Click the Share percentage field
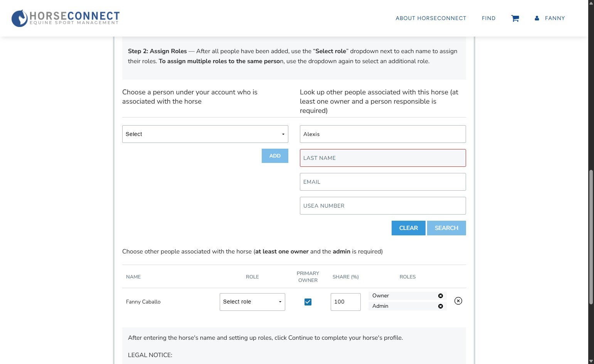The height and width of the screenshot is (364, 594). tap(345, 302)
